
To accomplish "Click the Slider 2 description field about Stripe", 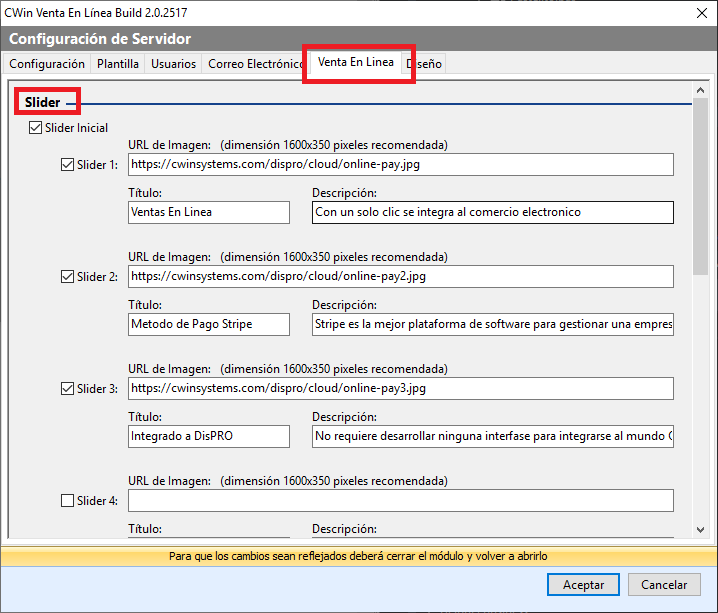I will point(492,324).
